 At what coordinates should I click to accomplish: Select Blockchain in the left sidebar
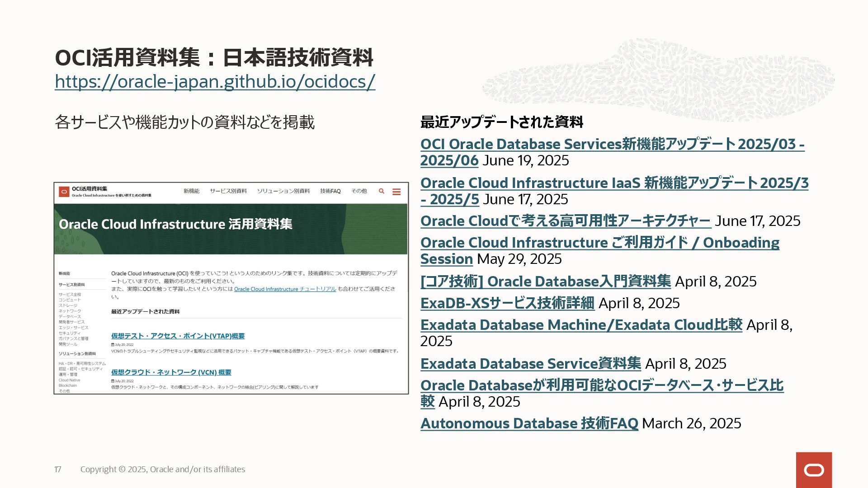(x=68, y=385)
